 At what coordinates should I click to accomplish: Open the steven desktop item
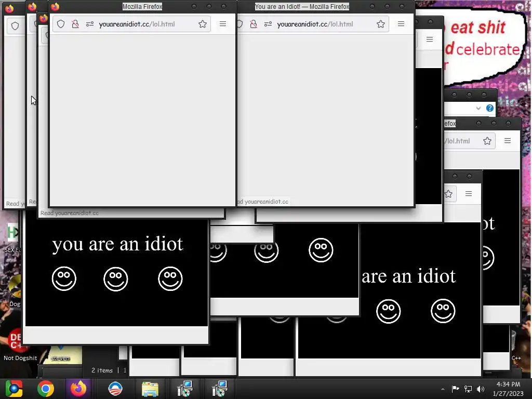tap(60, 354)
